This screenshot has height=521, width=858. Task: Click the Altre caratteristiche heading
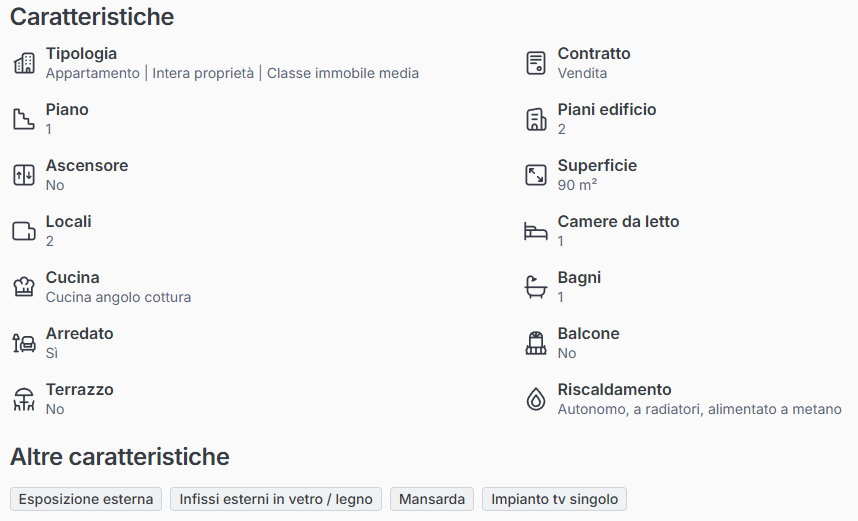[120, 457]
